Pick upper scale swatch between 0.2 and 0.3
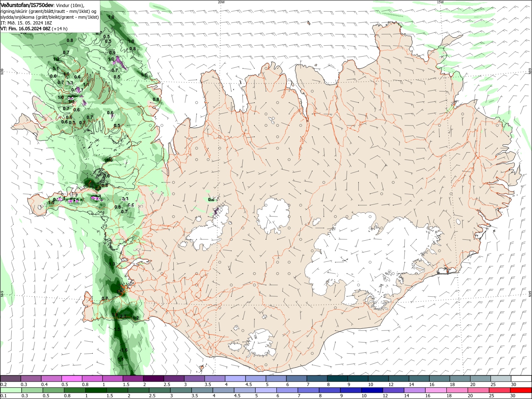The image size is (532, 399). (x=10, y=379)
